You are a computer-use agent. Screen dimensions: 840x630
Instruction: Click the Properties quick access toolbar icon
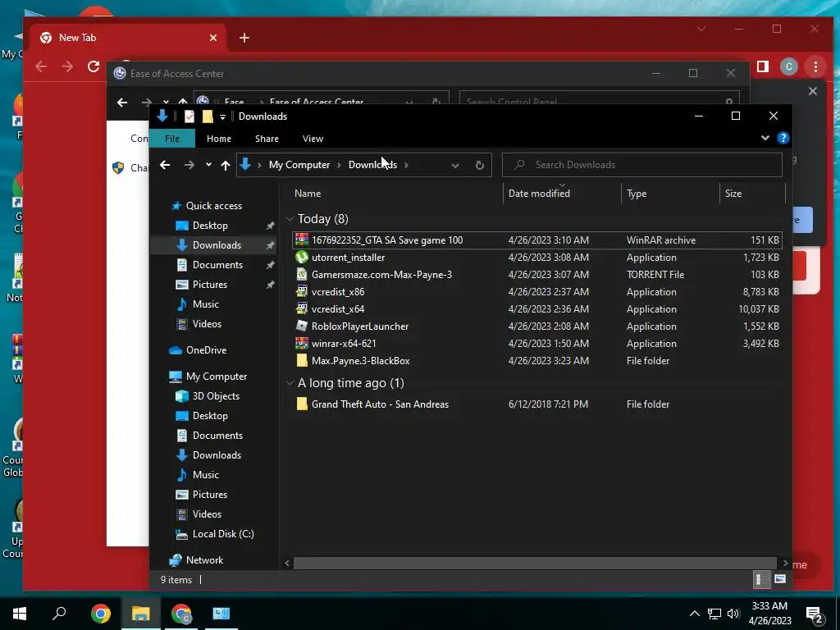coord(189,116)
